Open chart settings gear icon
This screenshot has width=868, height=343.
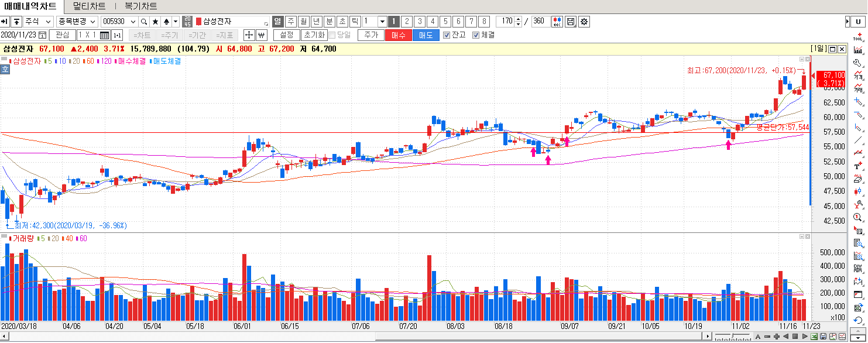(584, 22)
